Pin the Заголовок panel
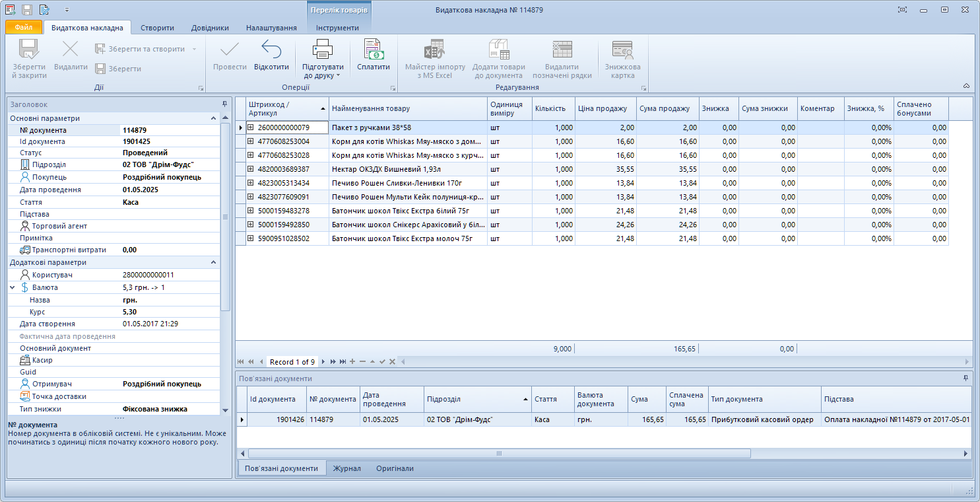The height and width of the screenshot is (502, 980). coord(224,104)
